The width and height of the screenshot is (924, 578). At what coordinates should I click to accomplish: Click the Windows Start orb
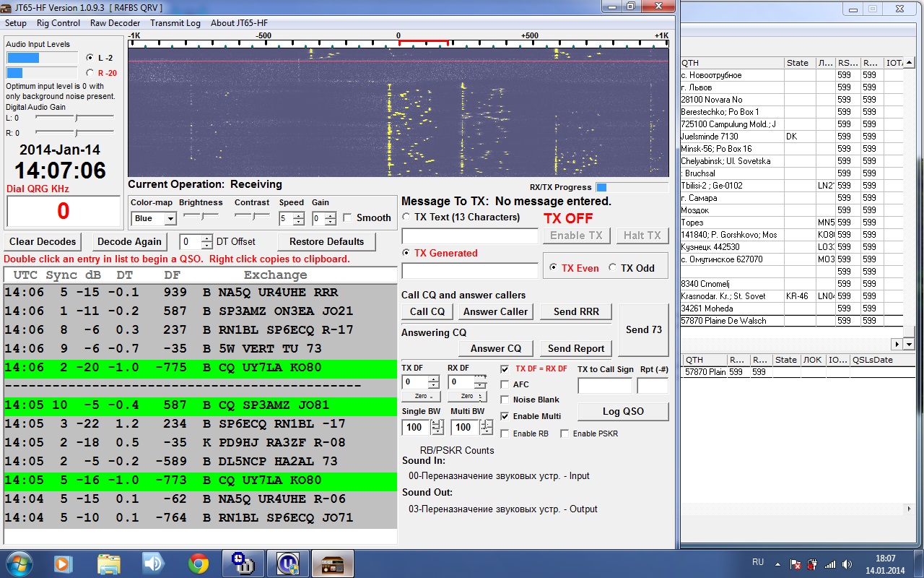point(19,564)
